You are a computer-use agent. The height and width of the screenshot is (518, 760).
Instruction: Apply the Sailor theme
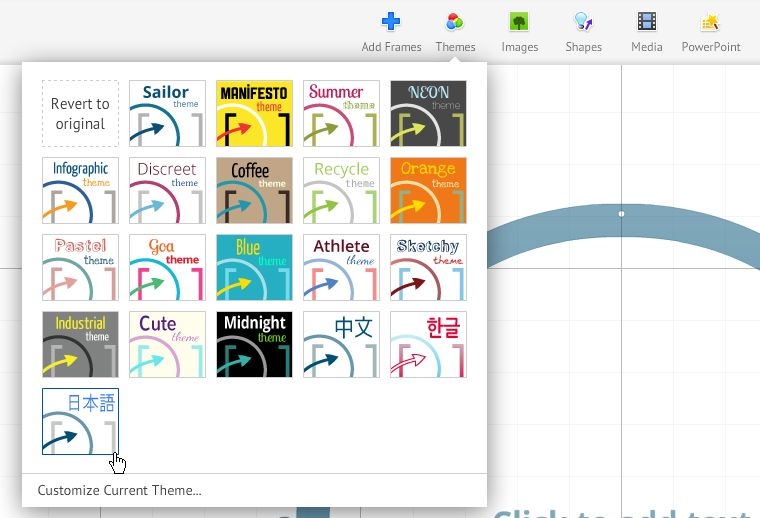[167, 113]
